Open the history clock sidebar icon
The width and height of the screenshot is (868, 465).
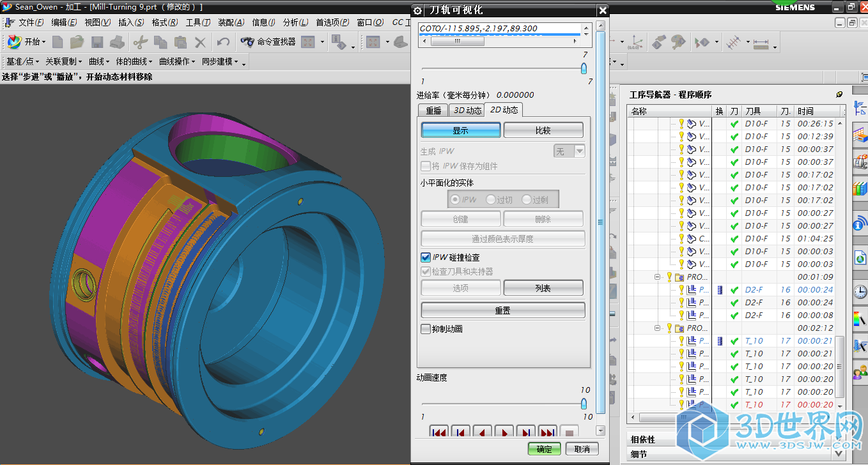click(860, 292)
